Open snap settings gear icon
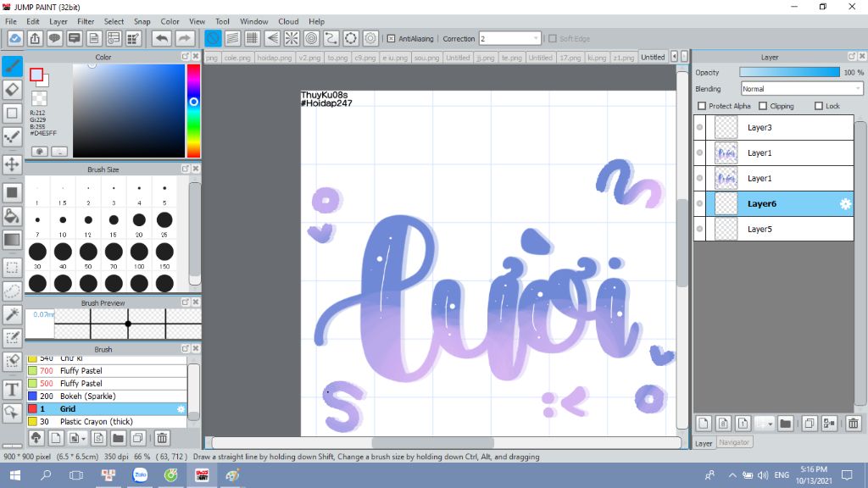This screenshot has width=868, height=488. point(371,38)
